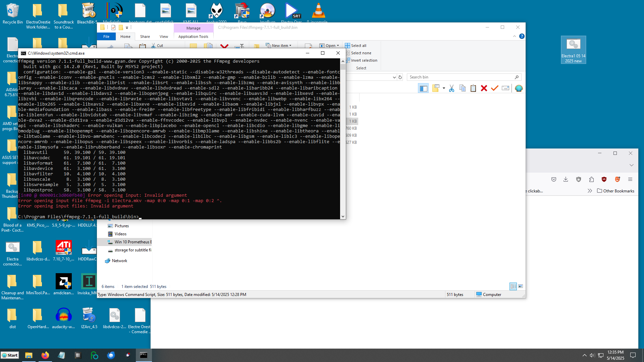The height and width of the screenshot is (362, 644).
Task: Open Firefox Downloads arrow icon
Action: tap(566, 179)
